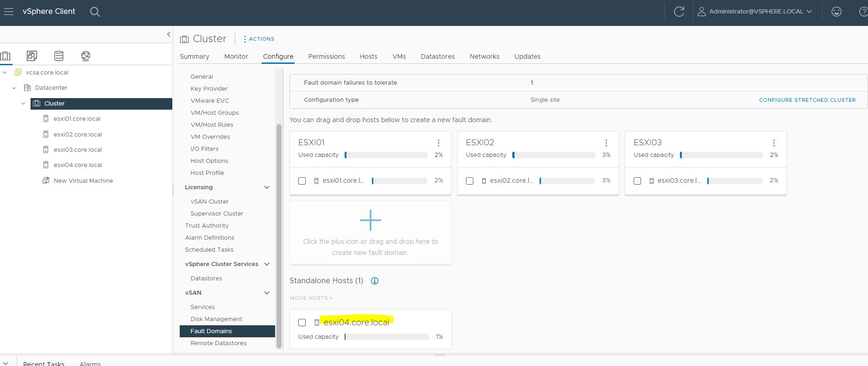Collapse the vcsa.core.local tree node

click(x=5, y=73)
